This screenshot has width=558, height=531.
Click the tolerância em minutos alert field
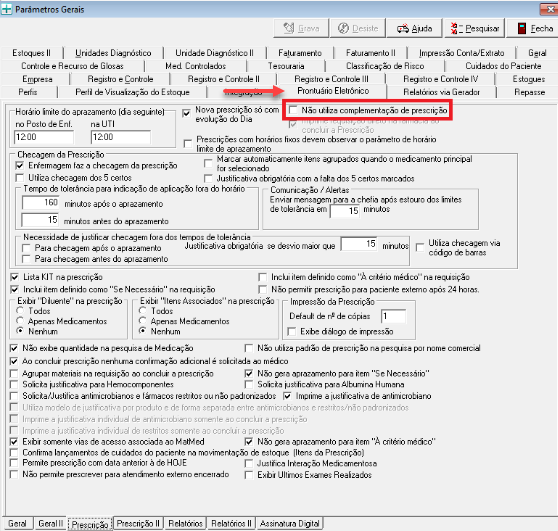point(344,211)
